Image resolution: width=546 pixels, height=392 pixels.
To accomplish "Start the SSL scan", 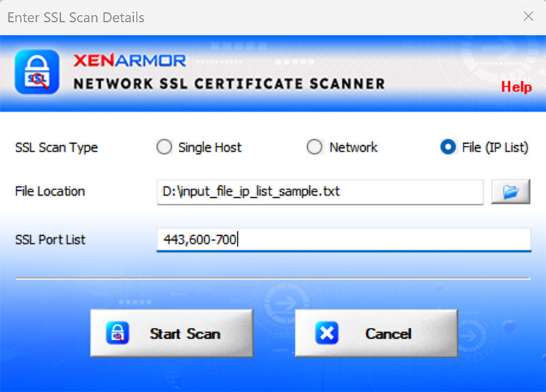I will pos(172,333).
